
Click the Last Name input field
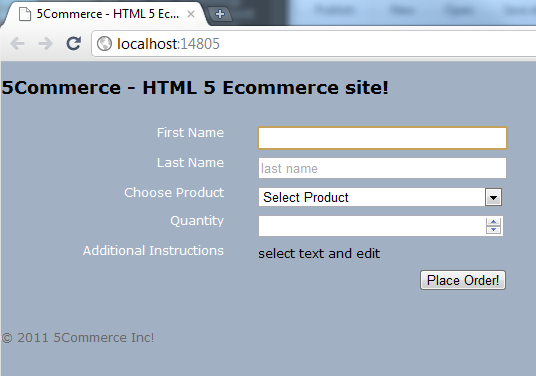click(x=382, y=168)
